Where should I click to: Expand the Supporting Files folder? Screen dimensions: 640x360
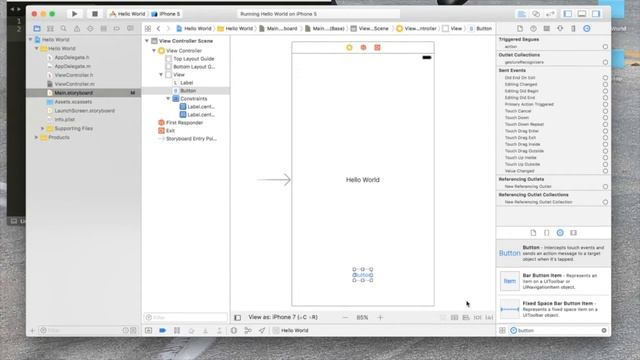coord(42,129)
